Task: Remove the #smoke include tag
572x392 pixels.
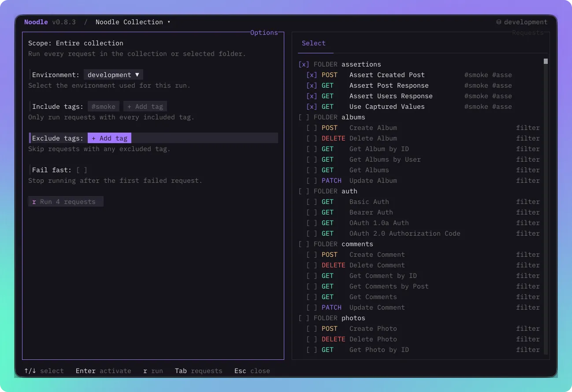Action: pyautogui.click(x=104, y=107)
